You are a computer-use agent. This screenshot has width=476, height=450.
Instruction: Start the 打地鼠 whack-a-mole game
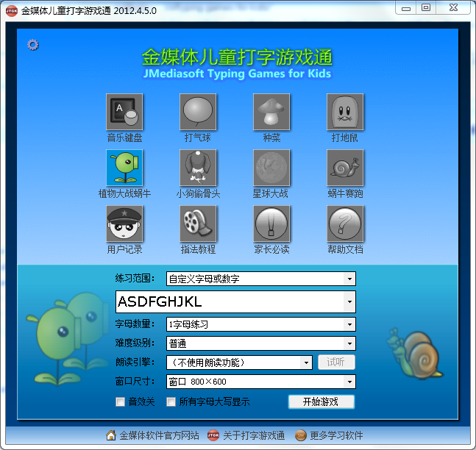(x=345, y=112)
